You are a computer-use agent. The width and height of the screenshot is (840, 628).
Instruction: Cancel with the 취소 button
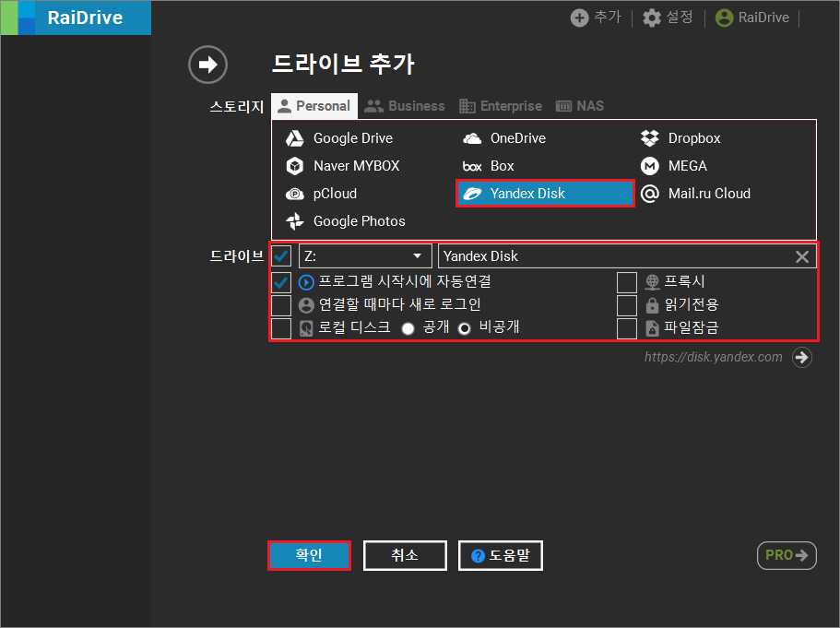405,556
